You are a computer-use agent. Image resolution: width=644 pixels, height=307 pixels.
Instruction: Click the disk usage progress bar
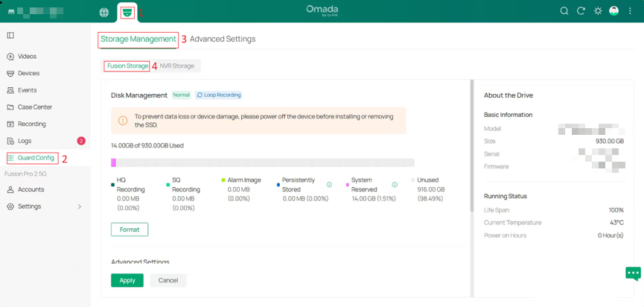pyautogui.click(x=263, y=162)
